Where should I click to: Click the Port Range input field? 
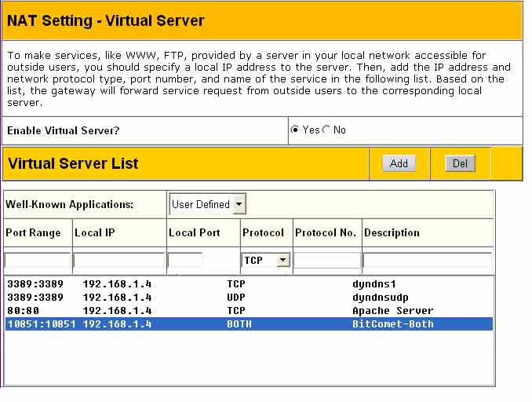coord(38,260)
